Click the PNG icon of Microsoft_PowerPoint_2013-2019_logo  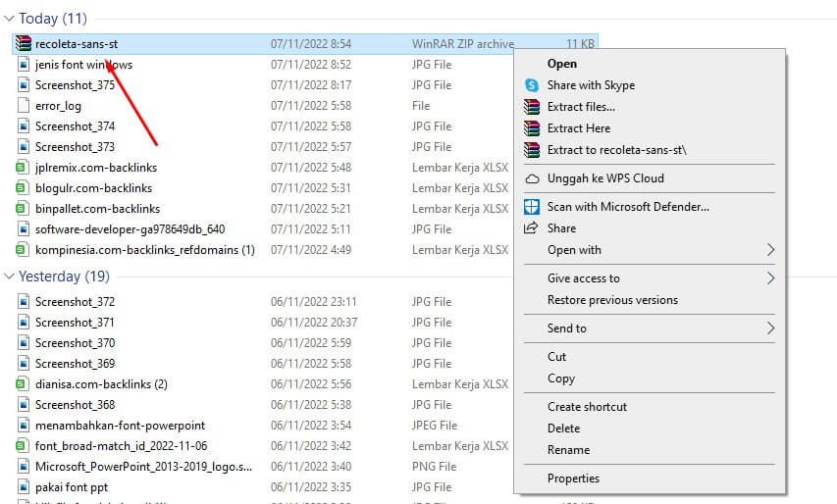(x=23, y=467)
